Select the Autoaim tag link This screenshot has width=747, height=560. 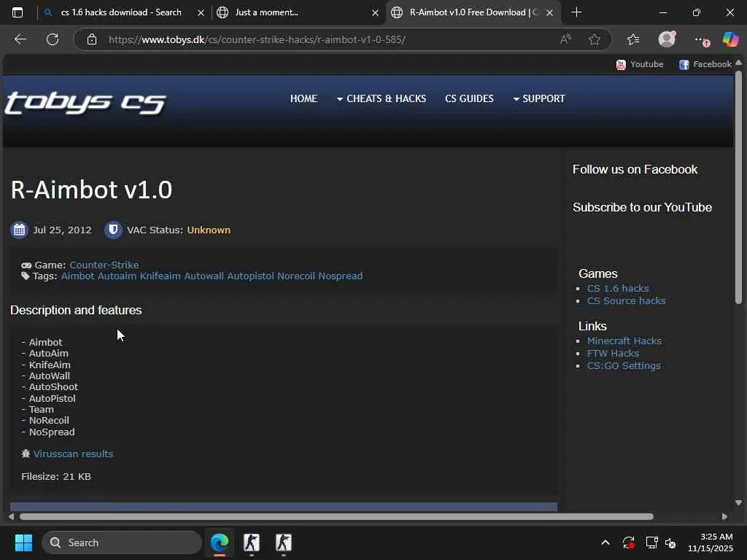tap(117, 276)
